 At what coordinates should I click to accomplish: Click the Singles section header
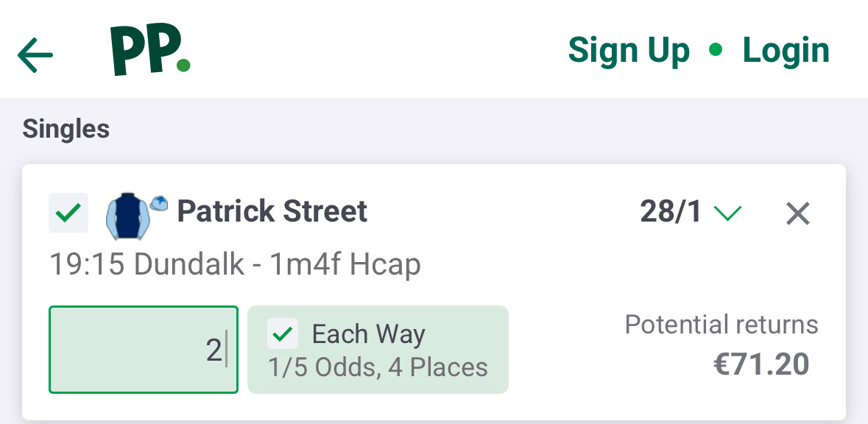coord(66,130)
